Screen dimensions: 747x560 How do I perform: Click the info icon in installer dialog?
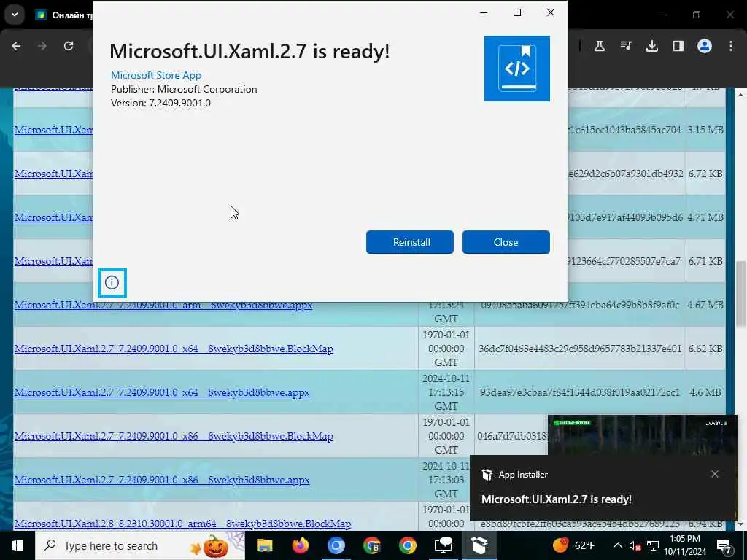(112, 283)
